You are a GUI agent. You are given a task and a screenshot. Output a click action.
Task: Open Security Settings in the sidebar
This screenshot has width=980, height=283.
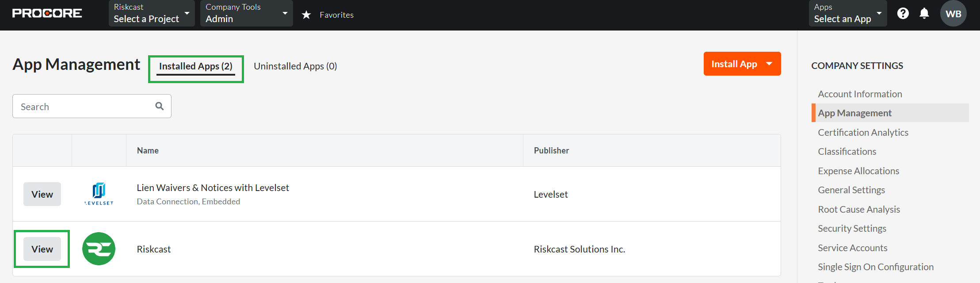(852, 229)
